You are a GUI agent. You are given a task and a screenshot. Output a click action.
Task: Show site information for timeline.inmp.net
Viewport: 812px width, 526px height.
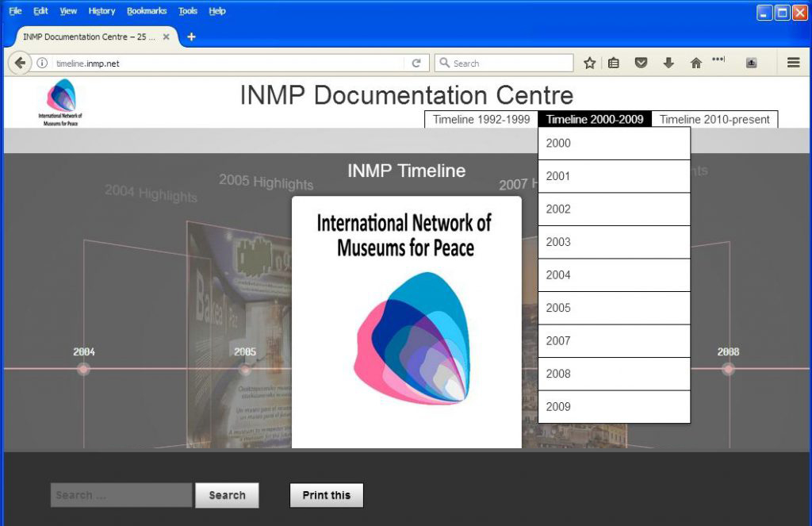pos(42,63)
